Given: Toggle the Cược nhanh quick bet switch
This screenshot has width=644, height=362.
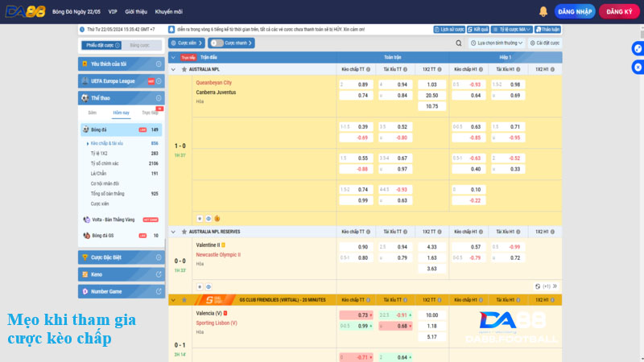Looking at the screenshot, I should (217, 43).
